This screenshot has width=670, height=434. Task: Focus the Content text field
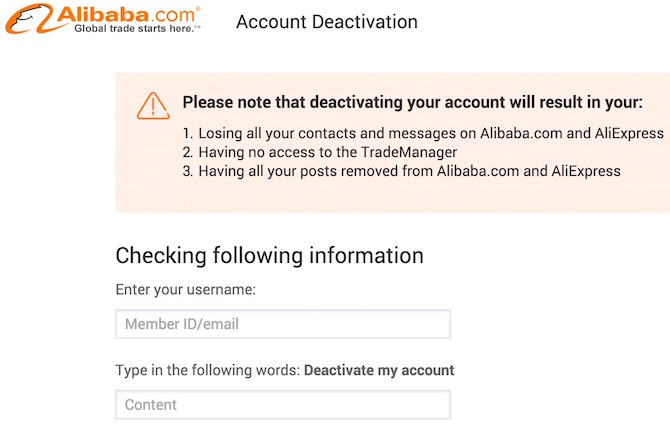pyautogui.click(x=283, y=405)
